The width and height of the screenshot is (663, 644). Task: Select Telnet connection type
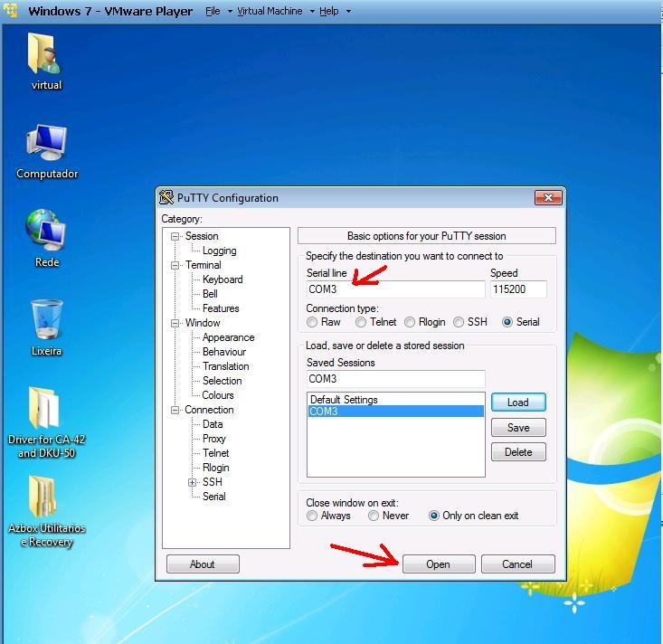pos(361,322)
